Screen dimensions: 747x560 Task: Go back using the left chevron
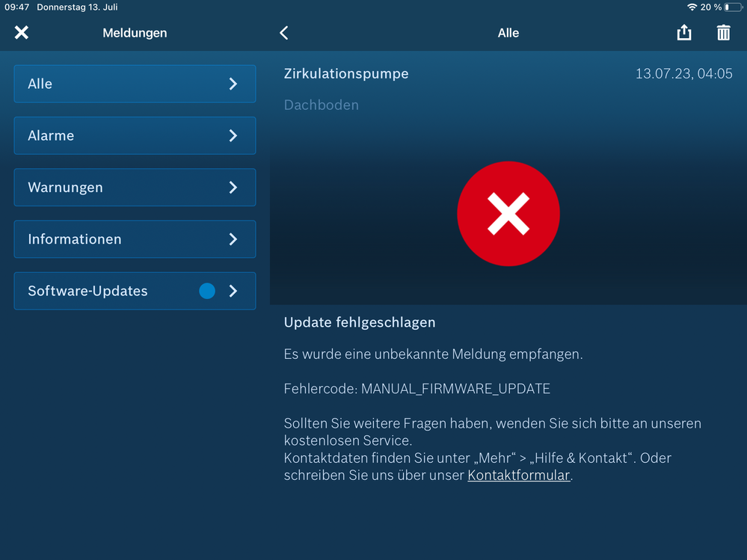(x=284, y=33)
